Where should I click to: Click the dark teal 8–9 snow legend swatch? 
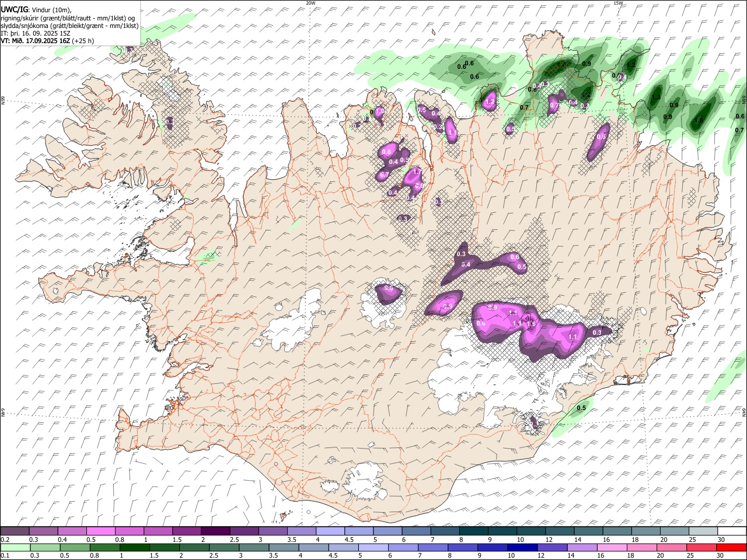[474, 531]
